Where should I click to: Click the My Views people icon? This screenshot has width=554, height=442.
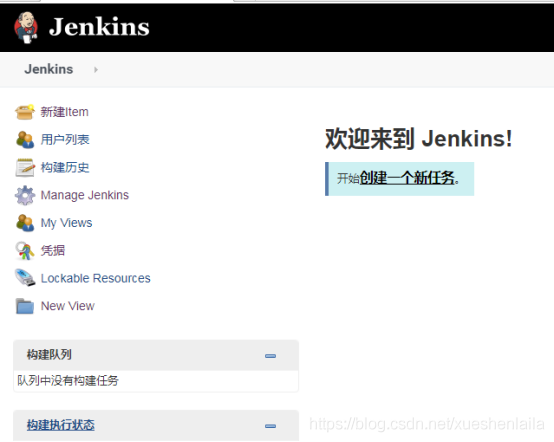click(25, 223)
